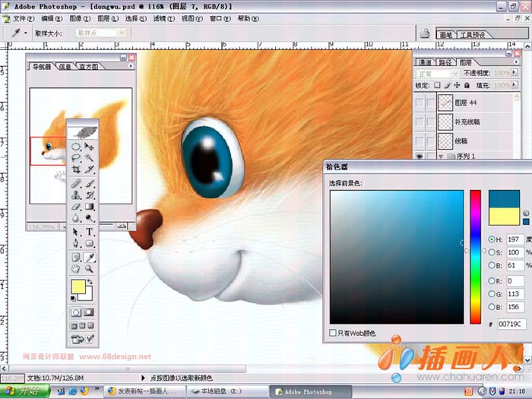532x399 pixels.
Task: Pick a color in the saturation-brightness field
Action: (397, 257)
